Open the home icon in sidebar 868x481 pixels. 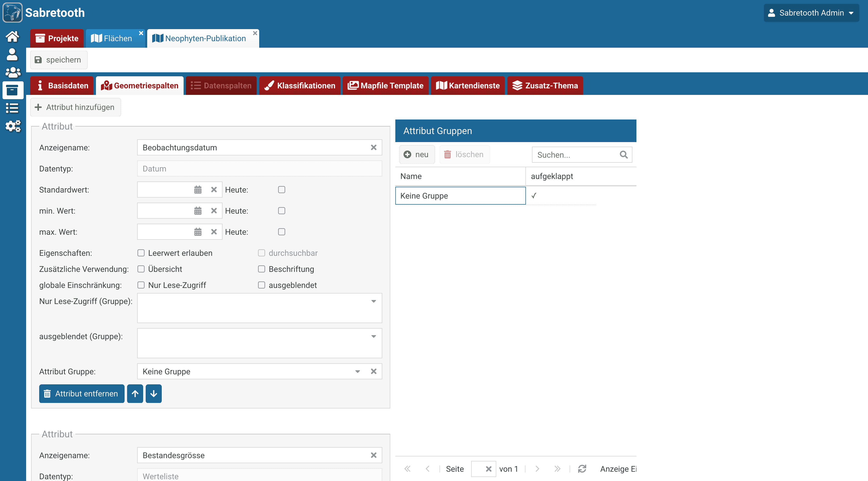click(13, 36)
